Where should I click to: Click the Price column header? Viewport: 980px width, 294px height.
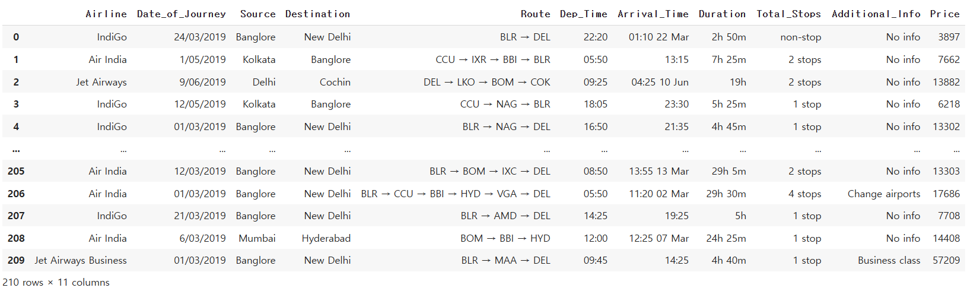click(x=945, y=14)
